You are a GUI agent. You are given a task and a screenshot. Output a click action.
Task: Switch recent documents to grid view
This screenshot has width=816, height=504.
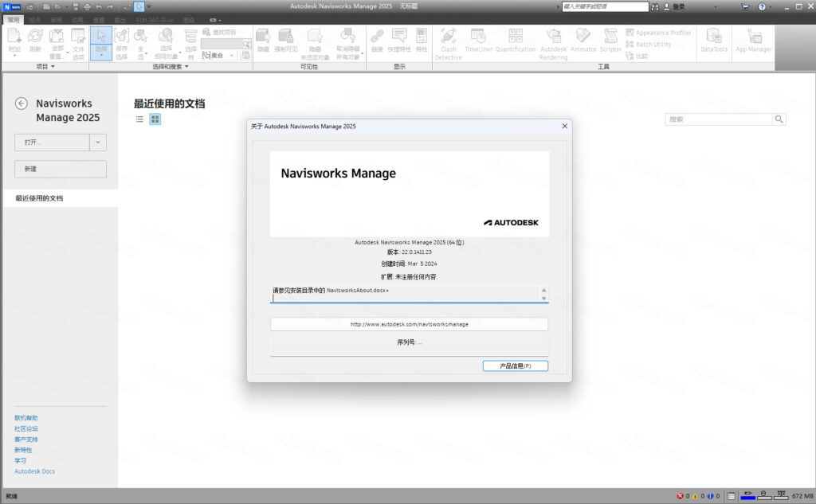154,119
